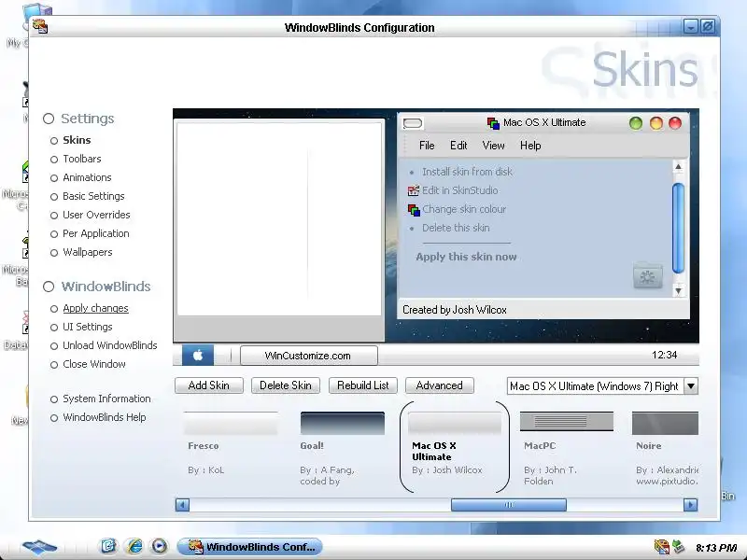Image resolution: width=747 pixels, height=560 pixels.
Task: Launch Internet Explorer from quick launch
Action: coord(134,546)
